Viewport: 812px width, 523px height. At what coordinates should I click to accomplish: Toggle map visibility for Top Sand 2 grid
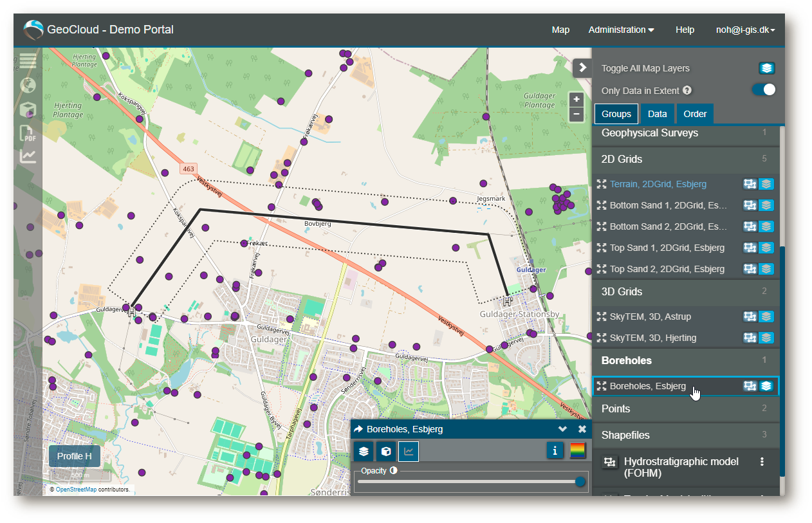(x=766, y=269)
